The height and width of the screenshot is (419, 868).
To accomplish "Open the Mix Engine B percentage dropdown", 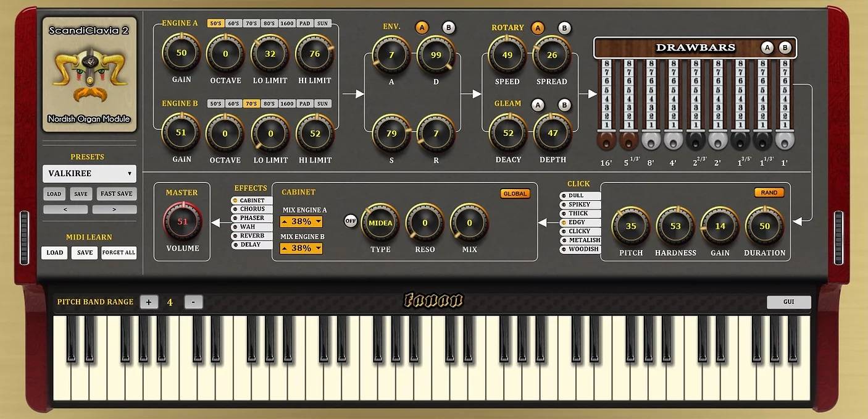I will [301, 248].
